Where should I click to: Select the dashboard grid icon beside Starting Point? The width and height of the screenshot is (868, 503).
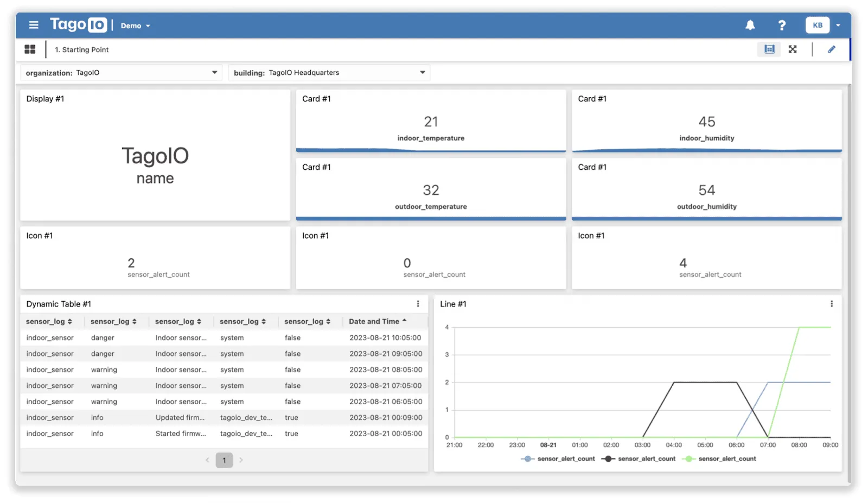pos(30,49)
